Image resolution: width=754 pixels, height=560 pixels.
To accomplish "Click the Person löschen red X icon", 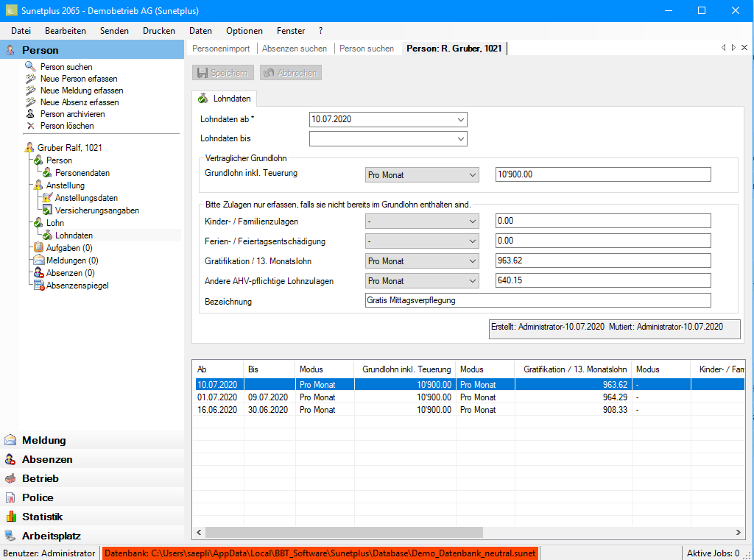I will point(30,126).
